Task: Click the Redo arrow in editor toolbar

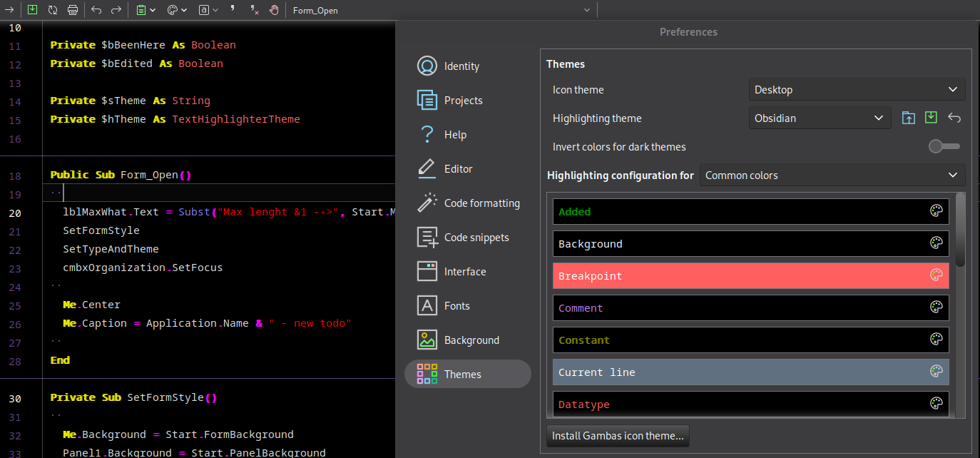Action: click(x=116, y=10)
